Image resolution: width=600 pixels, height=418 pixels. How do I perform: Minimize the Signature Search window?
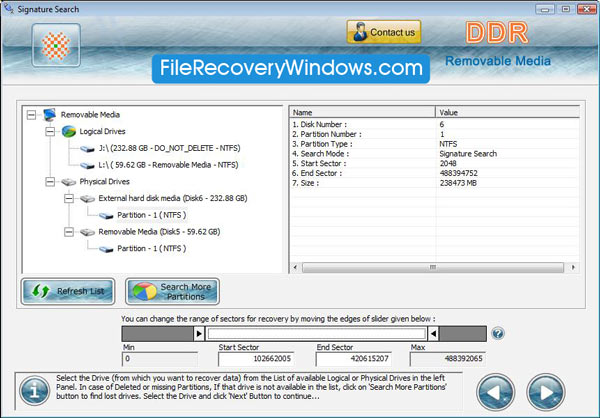point(545,9)
